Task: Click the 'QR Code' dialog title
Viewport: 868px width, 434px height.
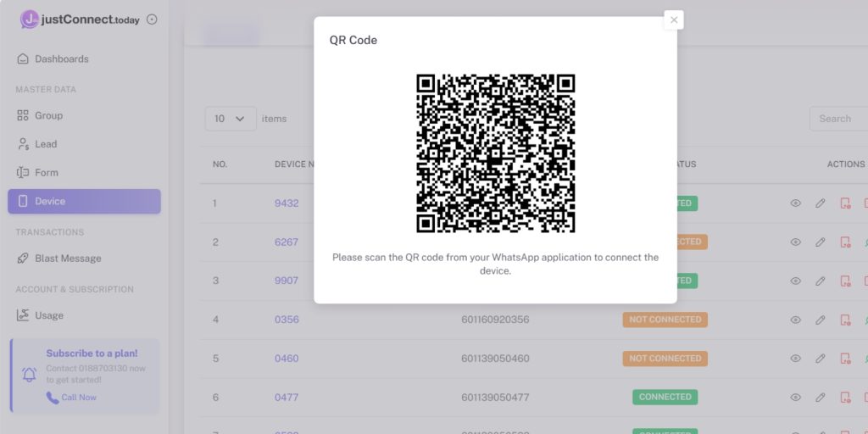Action: click(x=353, y=41)
